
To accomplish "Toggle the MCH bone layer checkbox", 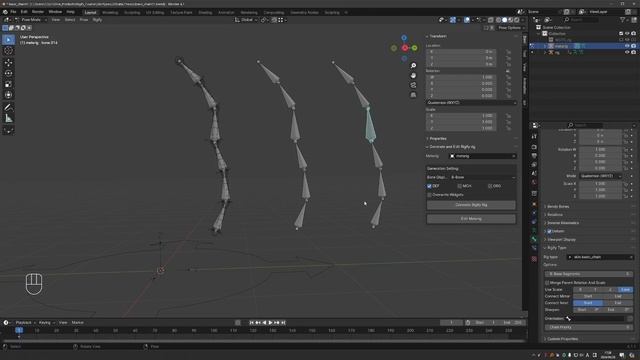I will pos(460,186).
